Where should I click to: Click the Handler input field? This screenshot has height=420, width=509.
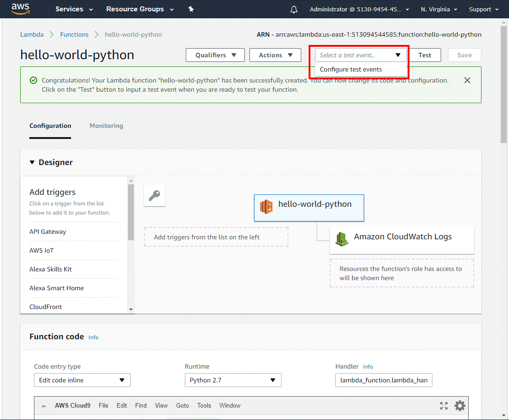tap(384, 380)
